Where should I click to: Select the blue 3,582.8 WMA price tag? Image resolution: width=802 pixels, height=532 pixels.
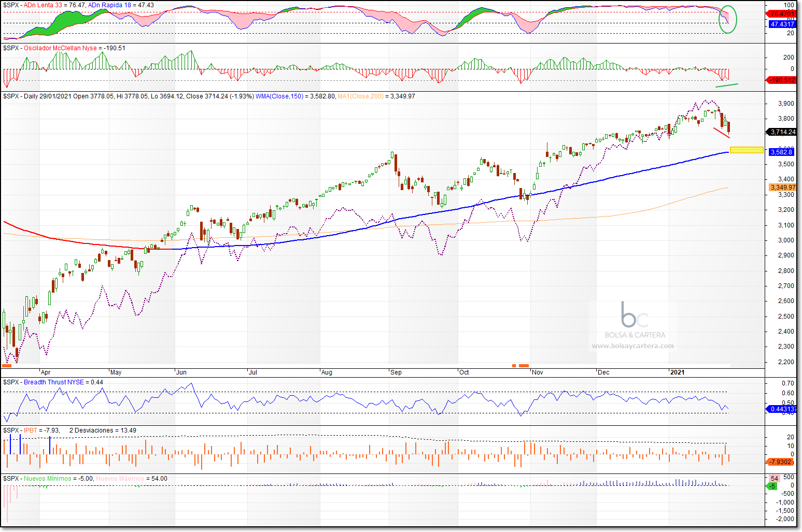[x=781, y=152]
